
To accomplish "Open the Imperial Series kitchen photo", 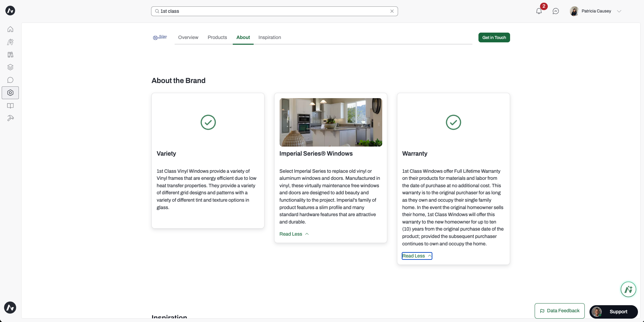I will [331, 122].
